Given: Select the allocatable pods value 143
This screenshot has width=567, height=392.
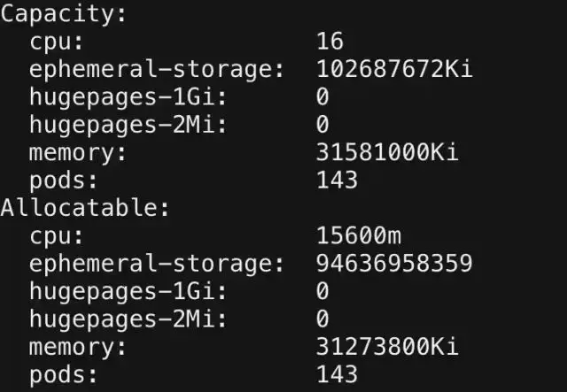Looking at the screenshot, I should point(337,374).
